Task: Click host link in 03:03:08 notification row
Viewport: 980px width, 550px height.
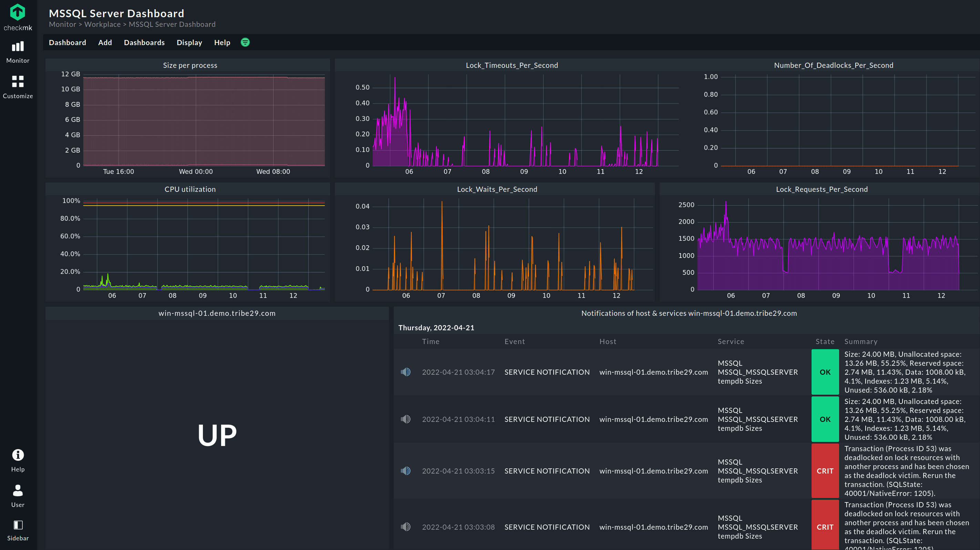Action: pos(653,527)
